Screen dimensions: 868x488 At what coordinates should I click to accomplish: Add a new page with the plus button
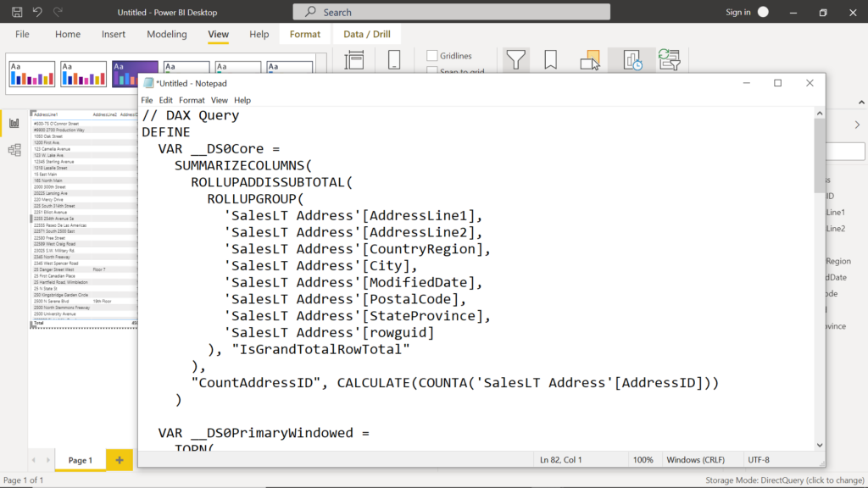click(119, 459)
